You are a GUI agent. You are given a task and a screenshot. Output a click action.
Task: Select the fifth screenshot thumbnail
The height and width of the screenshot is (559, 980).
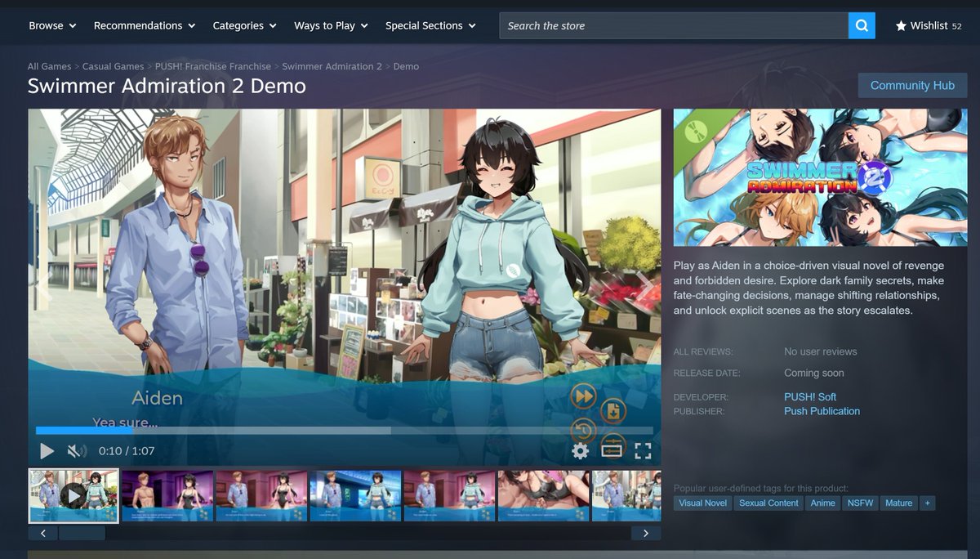point(449,495)
